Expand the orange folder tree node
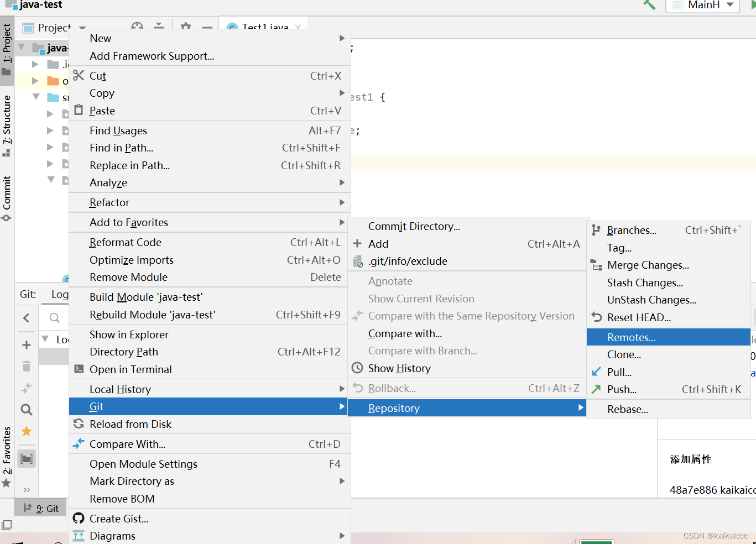The height and width of the screenshot is (544, 756). tap(35, 81)
